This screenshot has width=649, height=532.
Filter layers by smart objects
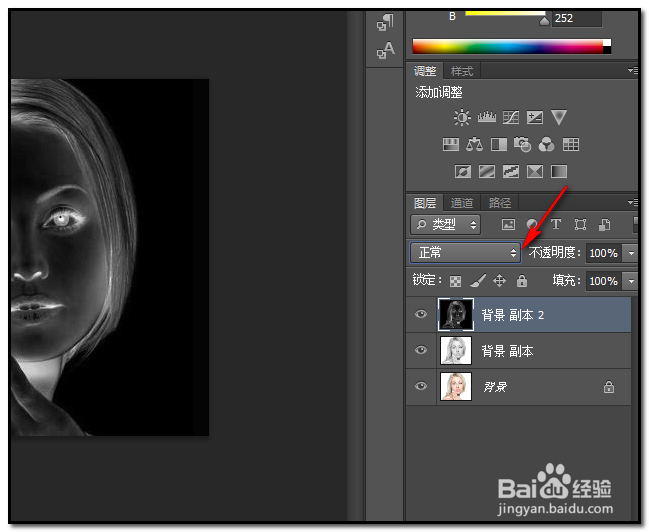[604, 225]
